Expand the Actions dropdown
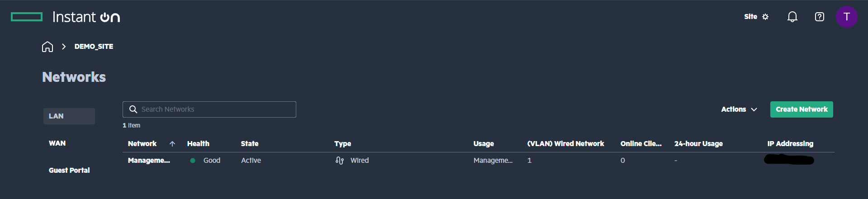The width and height of the screenshot is (868, 199). coord(739,109)
